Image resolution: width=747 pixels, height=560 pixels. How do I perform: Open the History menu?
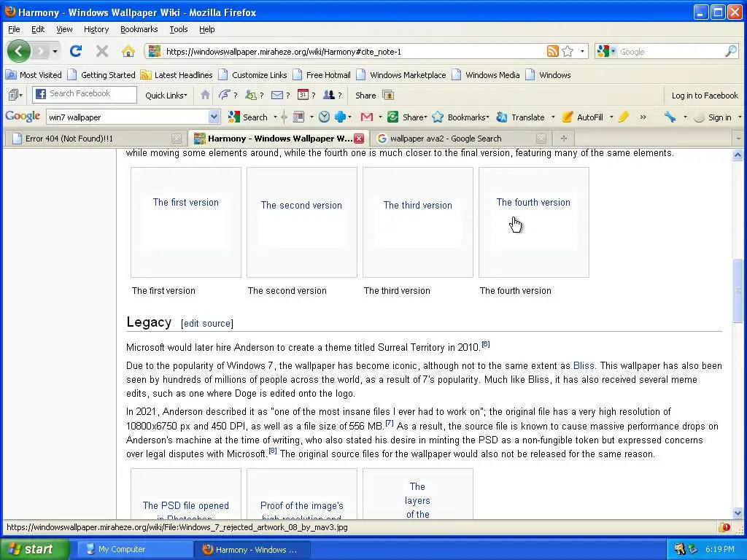click(x=96, y=29)
